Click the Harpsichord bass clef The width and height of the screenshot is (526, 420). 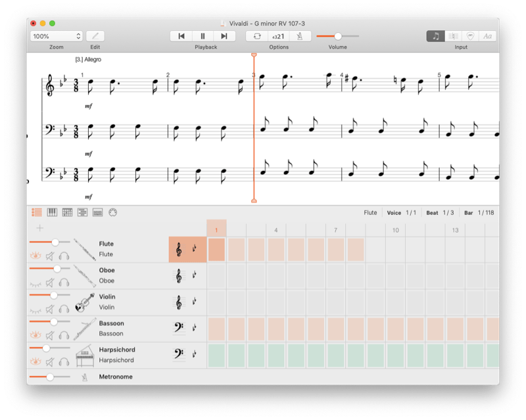179,354
